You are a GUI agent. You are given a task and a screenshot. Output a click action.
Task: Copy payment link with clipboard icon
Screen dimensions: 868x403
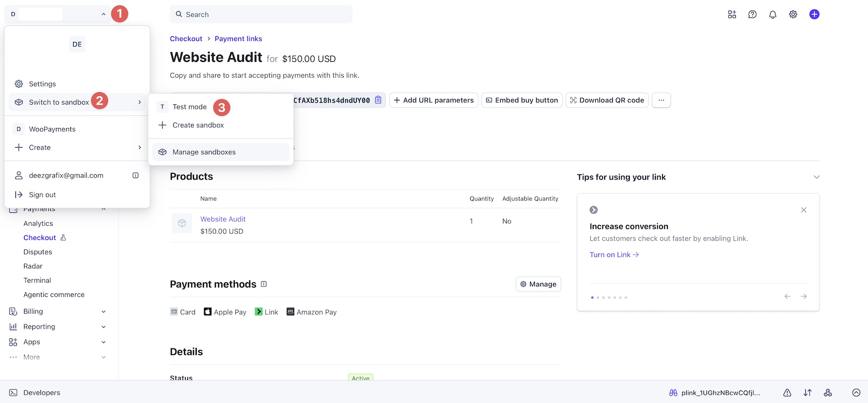378,100
